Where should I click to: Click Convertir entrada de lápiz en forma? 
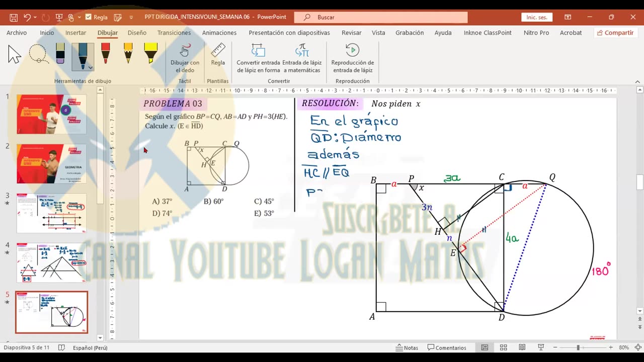[258, 58]
